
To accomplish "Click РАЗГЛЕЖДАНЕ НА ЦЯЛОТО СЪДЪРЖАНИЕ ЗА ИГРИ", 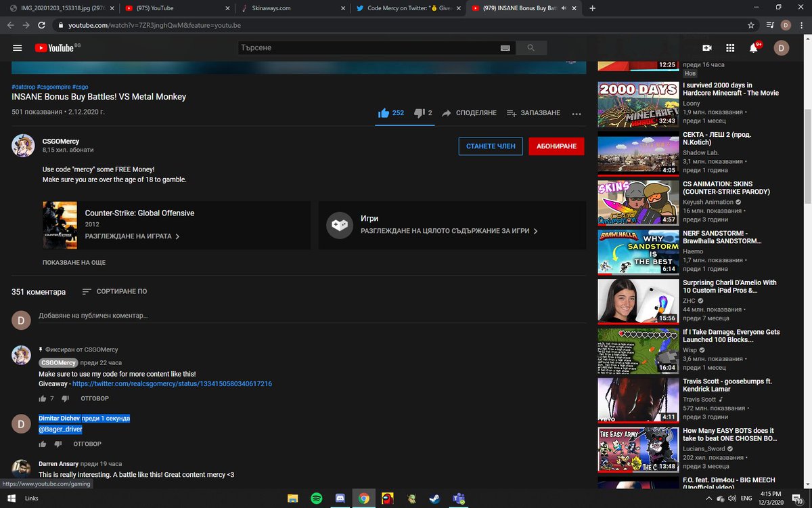I will [x=449, y=231].
